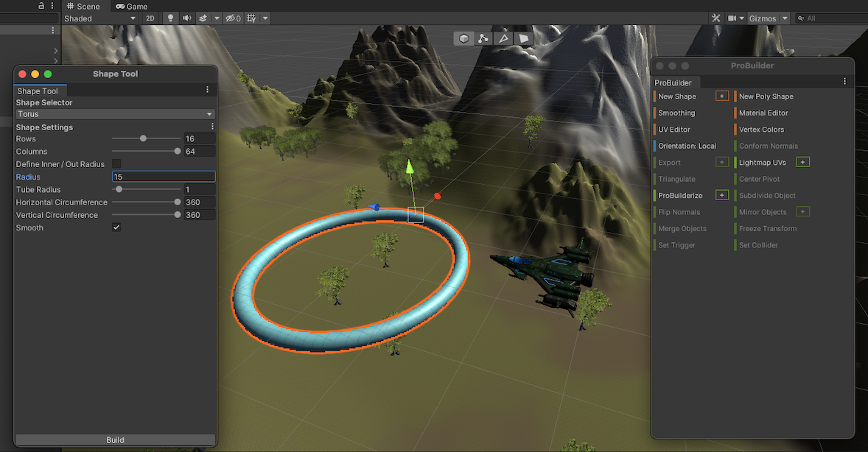Click the Tube Radius input field
The width and height of the screenshot is (868, 452).
[x=199, y=190]
